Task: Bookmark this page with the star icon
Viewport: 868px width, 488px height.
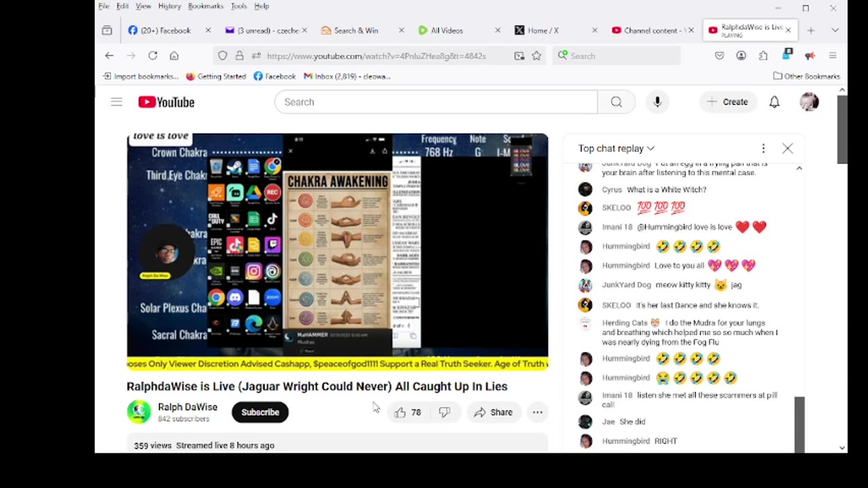Action: (536, 56)
